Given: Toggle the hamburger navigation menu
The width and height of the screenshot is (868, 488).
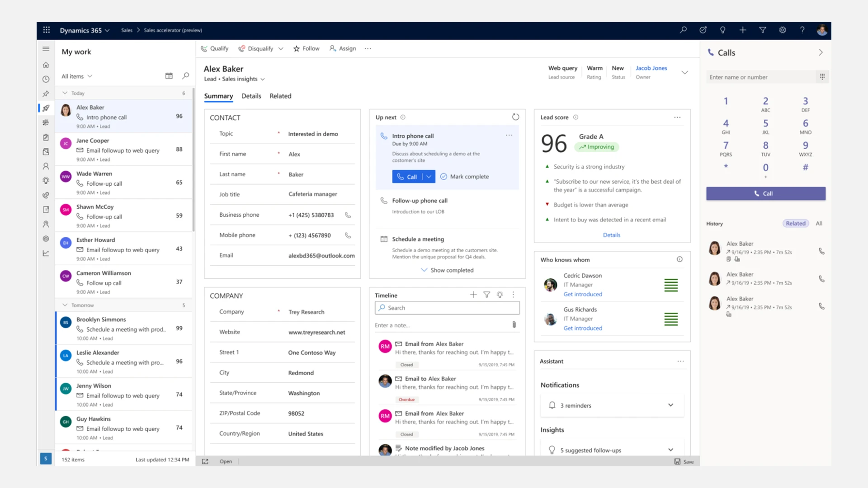Looking at the screenshot, I should (x=46, y=48).
